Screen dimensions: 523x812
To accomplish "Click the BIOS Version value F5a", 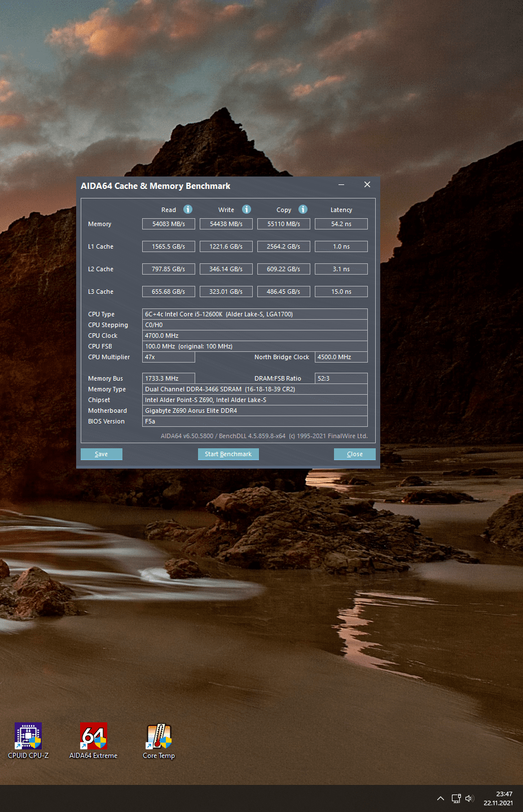I will pyautogui.click(x=255, y=421).
